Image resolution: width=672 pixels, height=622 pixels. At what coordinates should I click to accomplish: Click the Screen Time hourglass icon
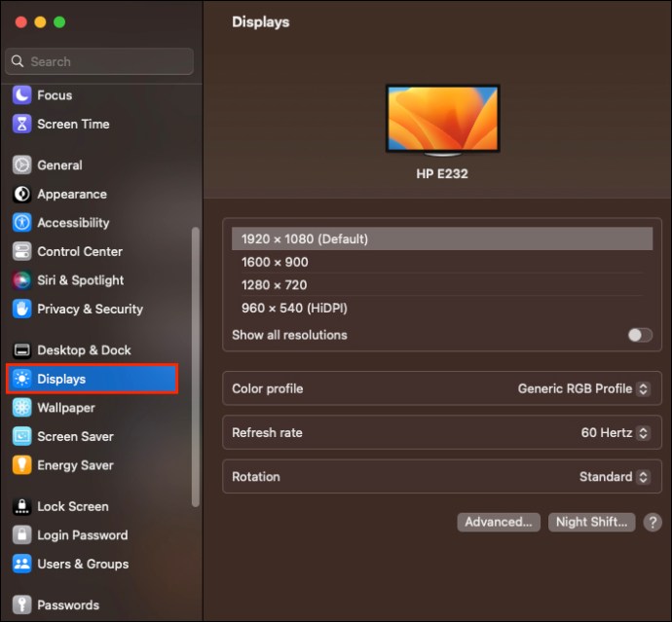21,124
